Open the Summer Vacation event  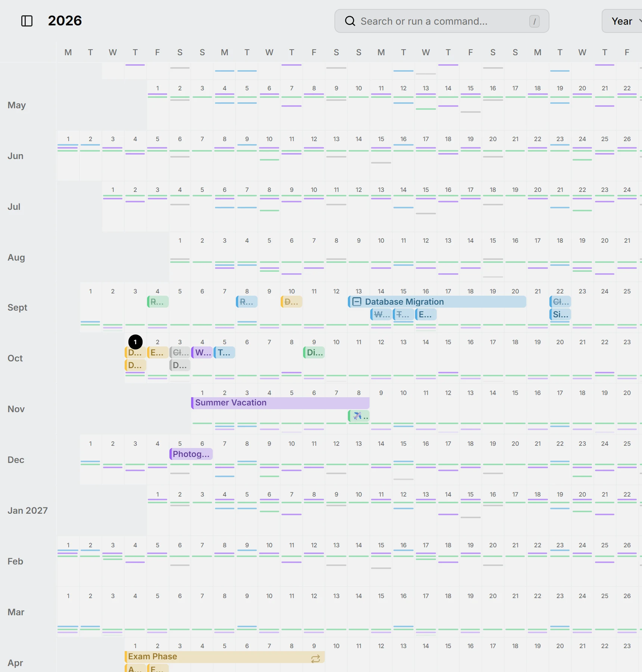[280, 403]
